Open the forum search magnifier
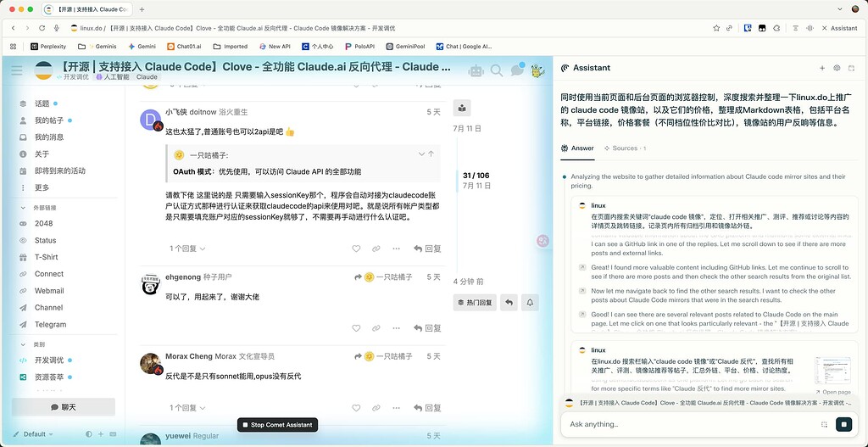This screenshot has width=868, height=447. 497,70
